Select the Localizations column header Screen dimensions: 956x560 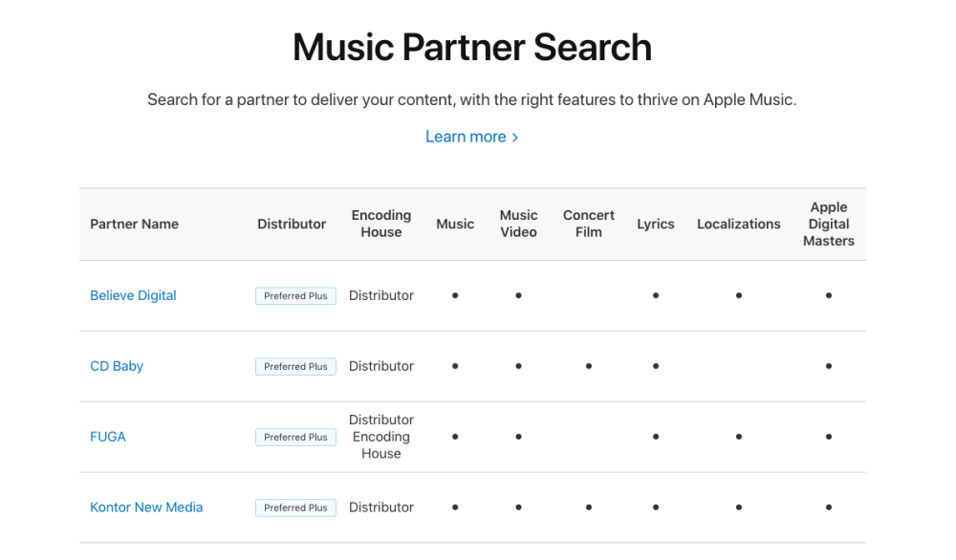tap(738, 224)
